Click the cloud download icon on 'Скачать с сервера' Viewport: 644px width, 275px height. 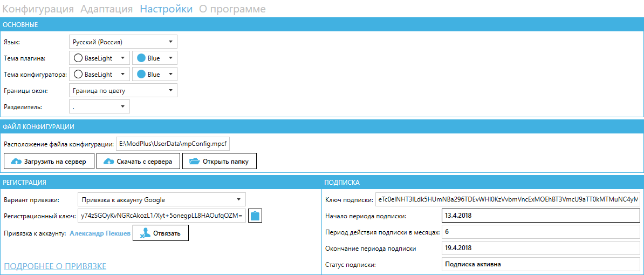pos(109,162)
